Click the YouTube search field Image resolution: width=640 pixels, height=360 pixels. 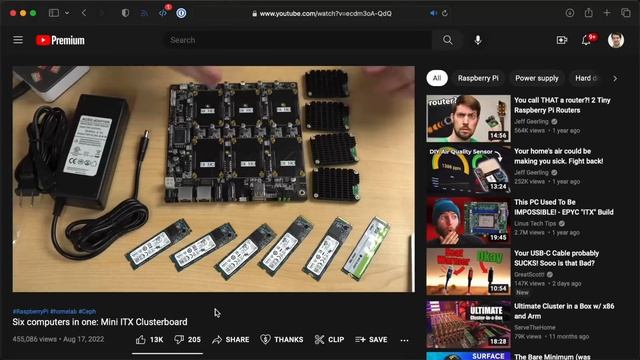pos(298,40)
